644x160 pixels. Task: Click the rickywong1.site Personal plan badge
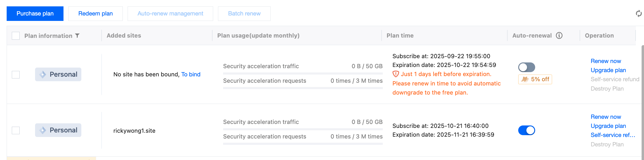click(58, 130)
